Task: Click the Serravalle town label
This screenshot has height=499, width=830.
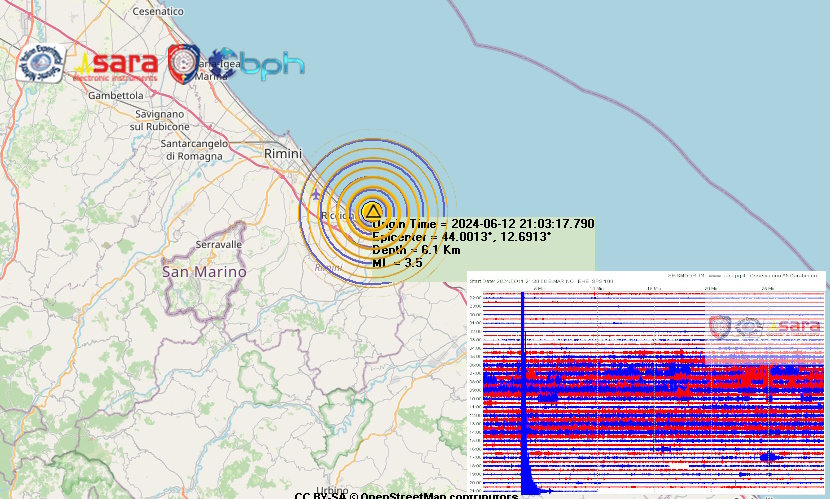Action: pyautogui.click(x=219, y=244)
